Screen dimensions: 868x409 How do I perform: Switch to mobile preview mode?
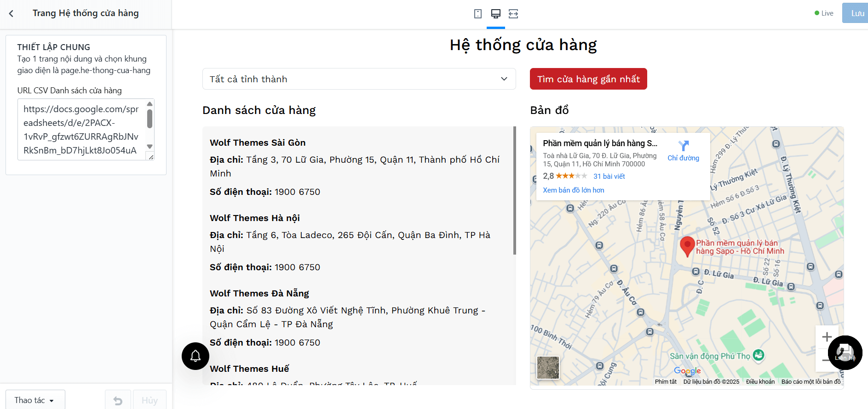coord(478,14)
